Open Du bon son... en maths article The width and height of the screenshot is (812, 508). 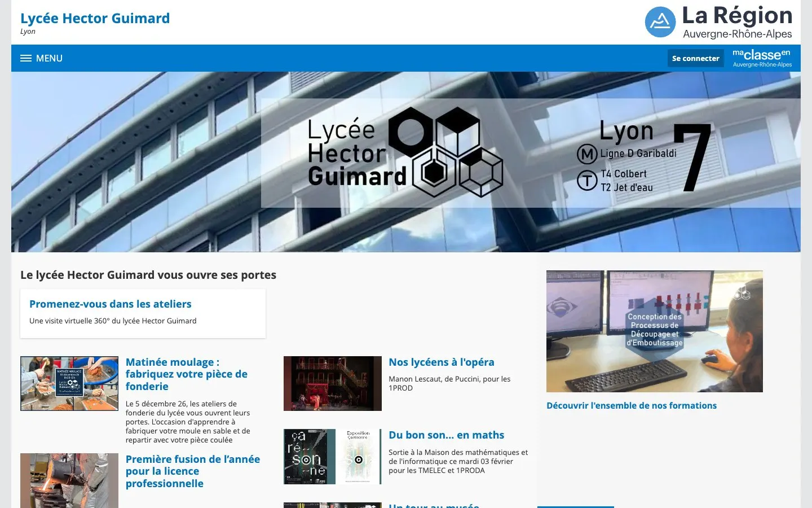[x=447, y=435]
